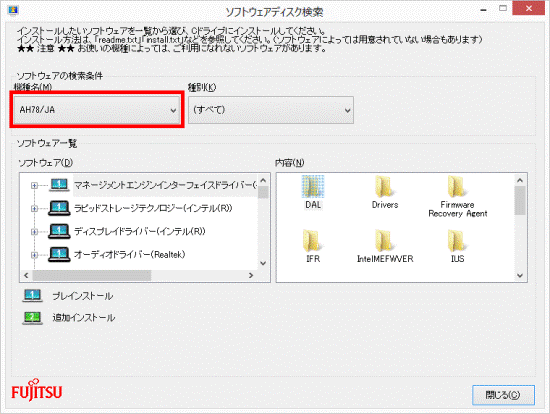Expand the マネージメントエンジンインターフェイスドライバー tree node
This screenshot has width=550, height=414.
coord(34,185)
